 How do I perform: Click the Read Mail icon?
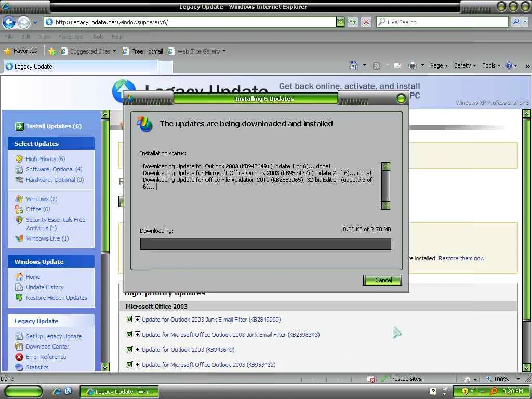tap(397, 65)
